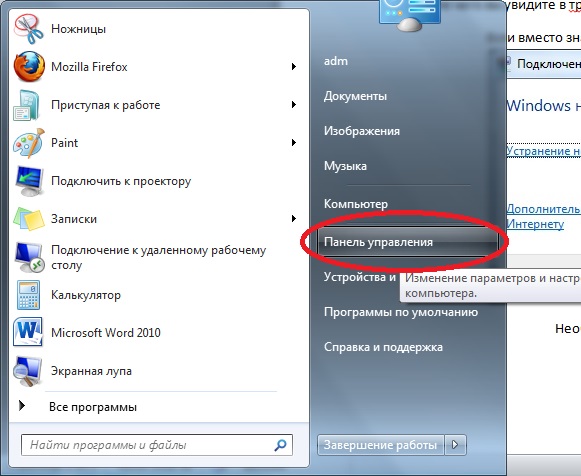The height and width of the screenshot is (476, 581).
Task: Click the Подключить к проектору monitor icon
Action: click(x=30, y=181)
